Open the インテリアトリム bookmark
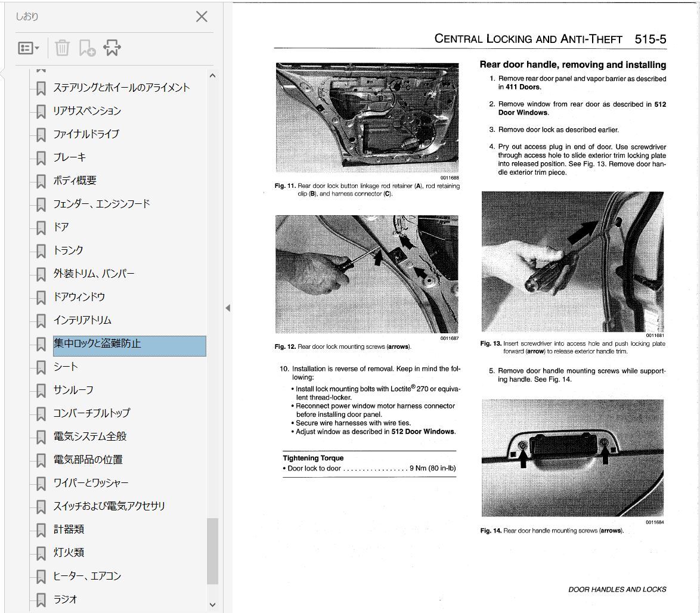This screenshot has height=613, width=700. pos(82,320)
